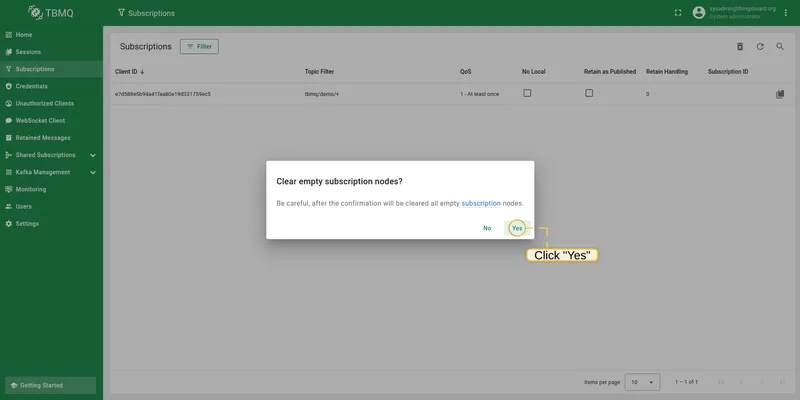Decline by clicking No
Viewport: 800px width, 400px height.
tap(487, 228)
